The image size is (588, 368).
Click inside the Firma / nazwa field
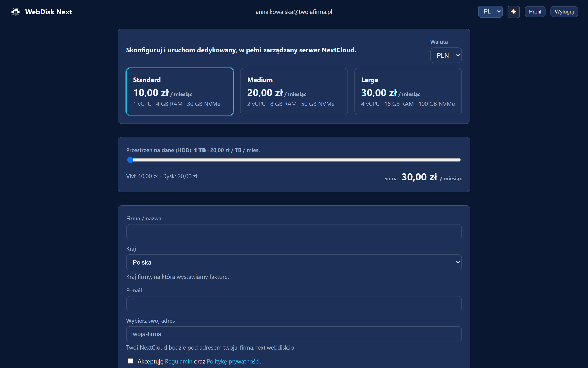pyautogui.click(x=294, y=231)
